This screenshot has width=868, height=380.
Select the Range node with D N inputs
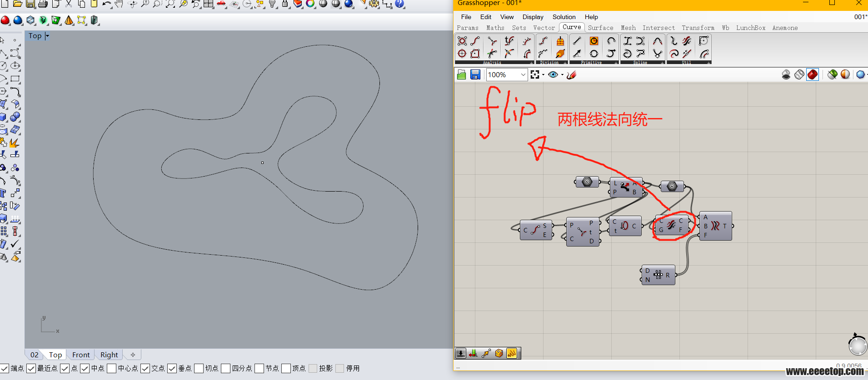(658, 275)
